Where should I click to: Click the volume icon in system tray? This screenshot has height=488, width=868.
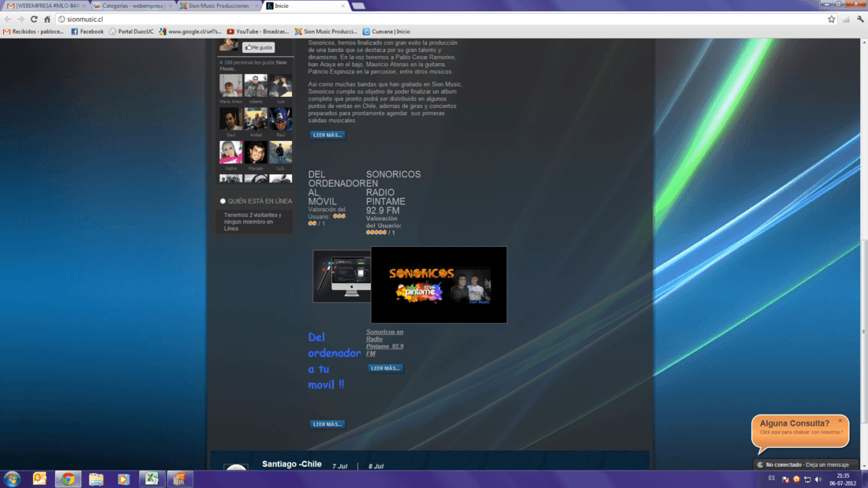pyautogui.click(x=818, y=479)
